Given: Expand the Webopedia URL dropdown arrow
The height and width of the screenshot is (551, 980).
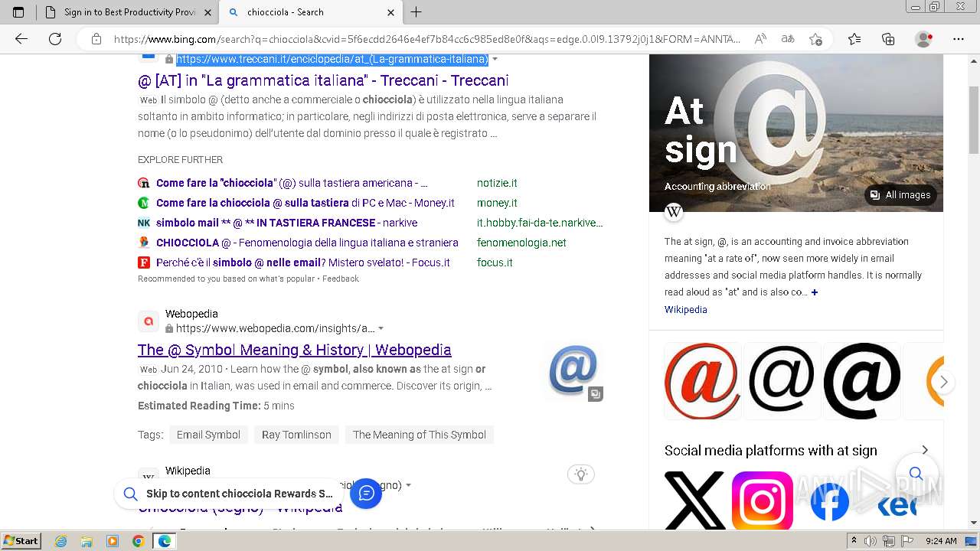Looking at the screenshot, I should pos(381,329).
